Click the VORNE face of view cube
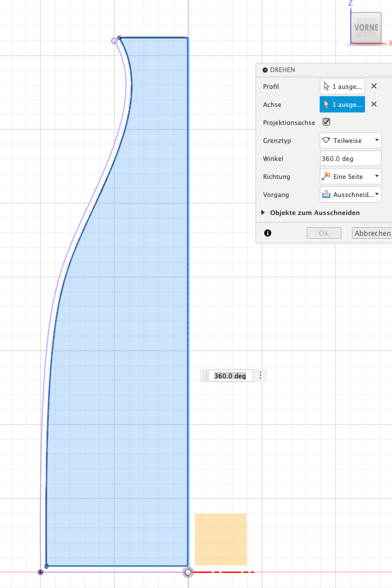This screenshot has width=392, height=588. 366,28
